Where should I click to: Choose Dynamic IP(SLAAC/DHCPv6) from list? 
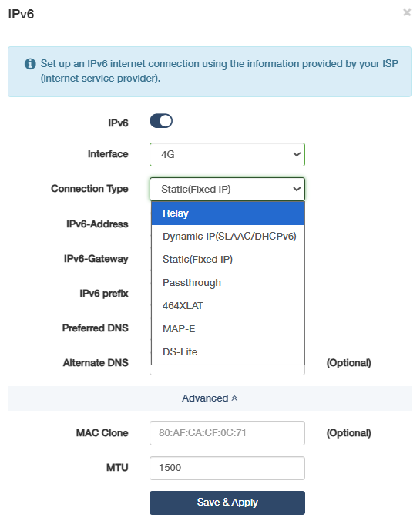[228, 237]
